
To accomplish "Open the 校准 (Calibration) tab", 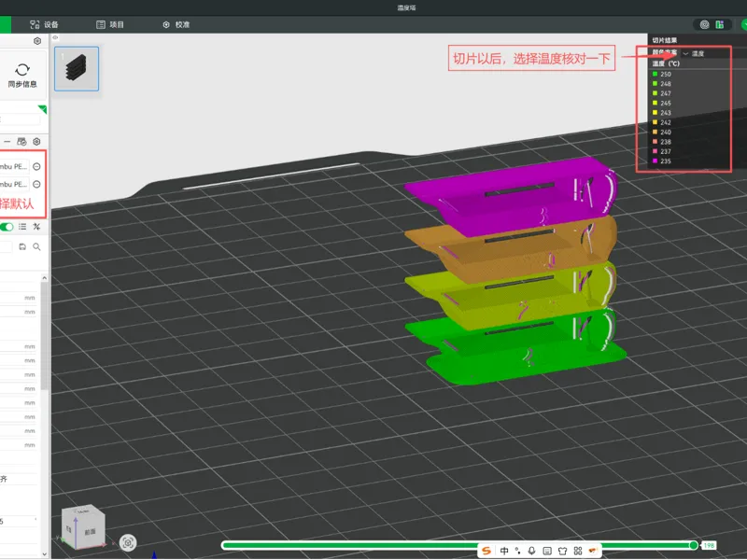I will 176,25.
